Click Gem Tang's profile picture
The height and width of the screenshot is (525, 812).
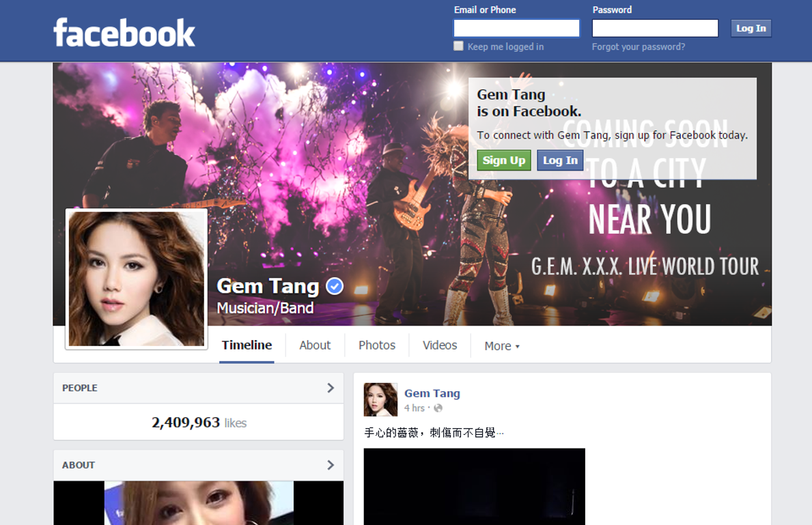136,278
